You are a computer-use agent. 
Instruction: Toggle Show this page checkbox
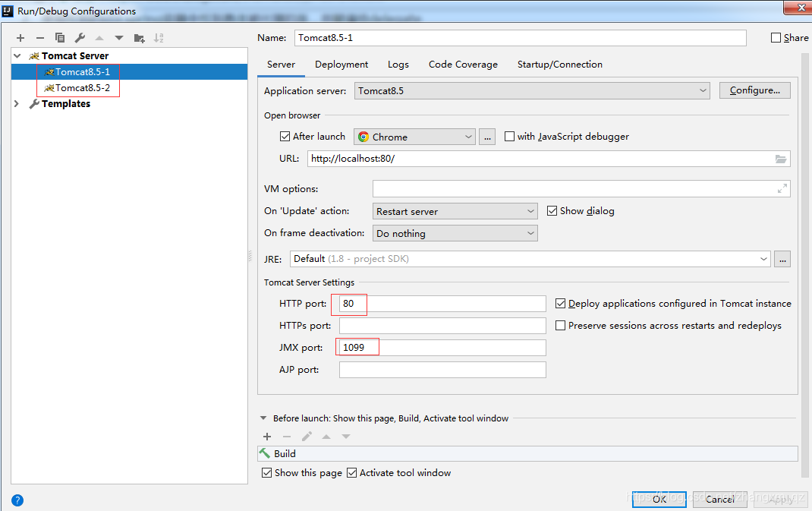click(266, 472)
